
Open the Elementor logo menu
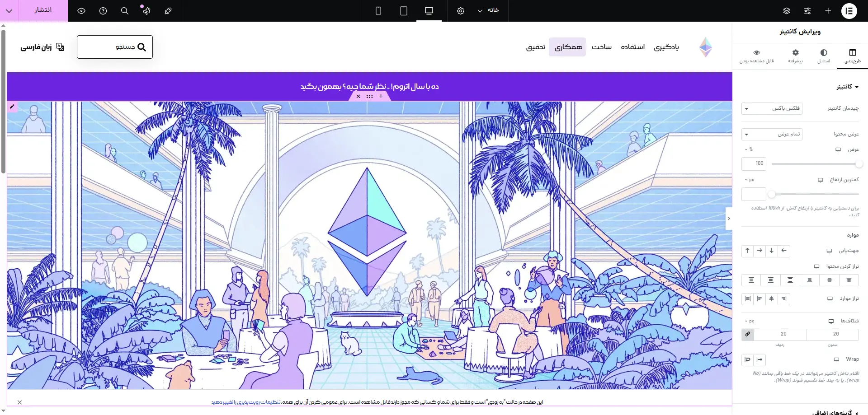849,11
